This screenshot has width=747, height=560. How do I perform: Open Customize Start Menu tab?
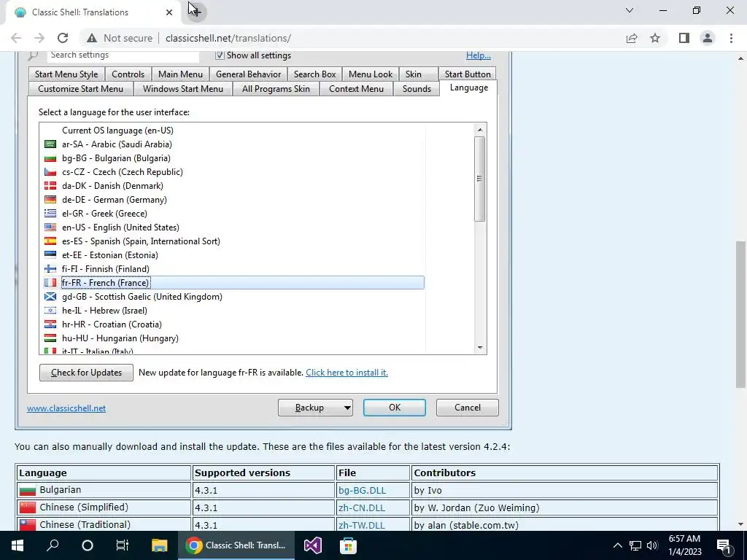coord(80,89)
